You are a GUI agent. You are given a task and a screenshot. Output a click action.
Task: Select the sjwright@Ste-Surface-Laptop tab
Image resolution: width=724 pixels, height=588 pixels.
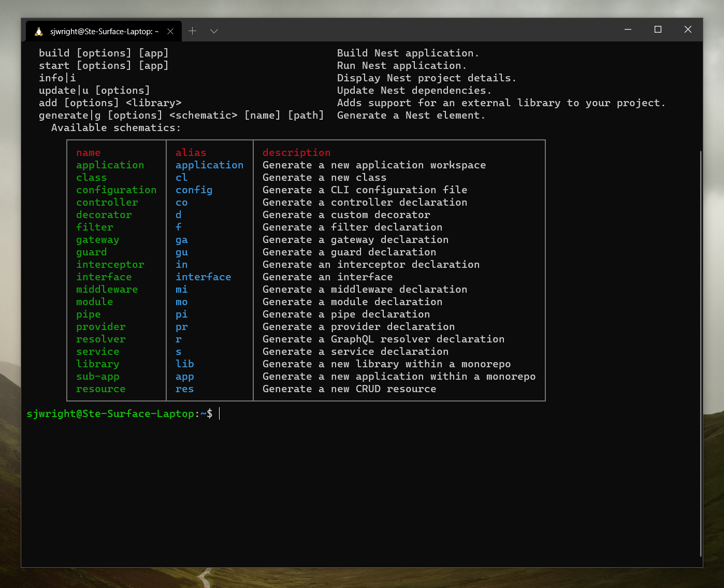point(104,32)
